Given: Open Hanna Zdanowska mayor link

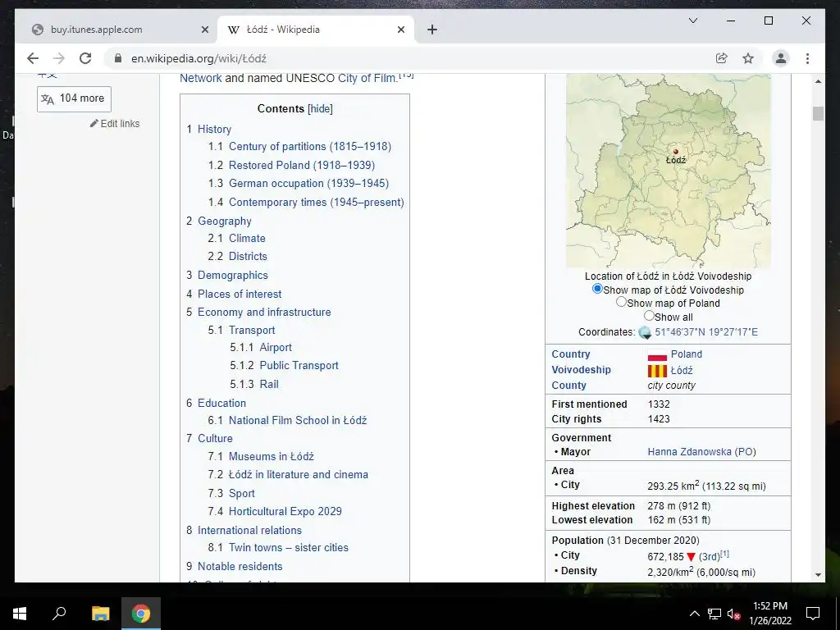Looking at the screenshot, I should tap(689, 452).
